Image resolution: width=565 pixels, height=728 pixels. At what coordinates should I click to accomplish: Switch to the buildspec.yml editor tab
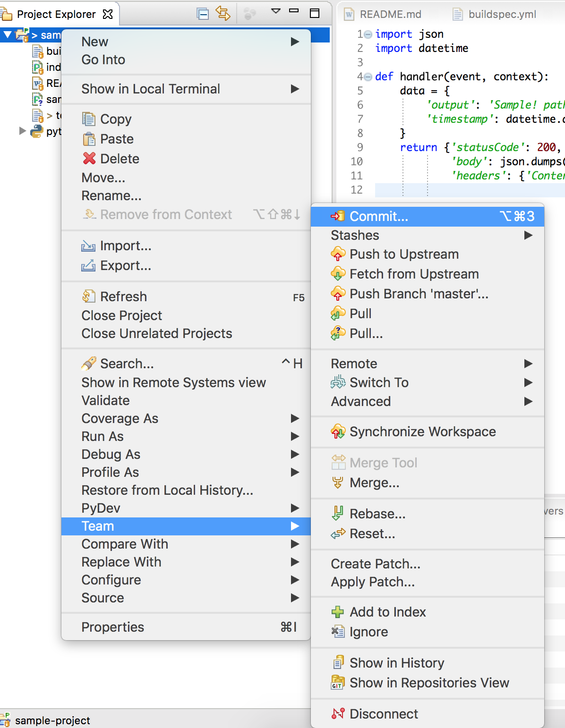[x=502, y=14]
